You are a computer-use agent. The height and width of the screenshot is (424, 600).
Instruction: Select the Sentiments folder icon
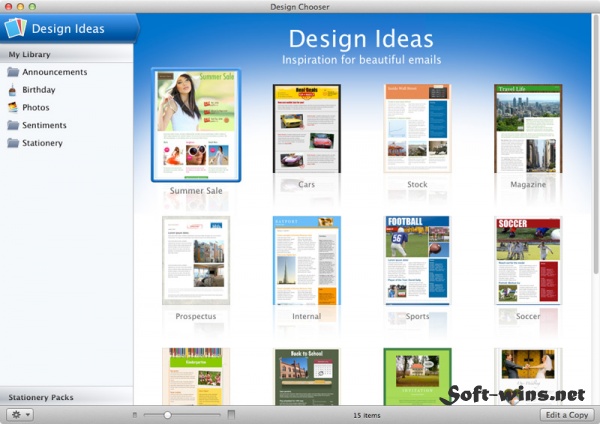click(13, 125)
